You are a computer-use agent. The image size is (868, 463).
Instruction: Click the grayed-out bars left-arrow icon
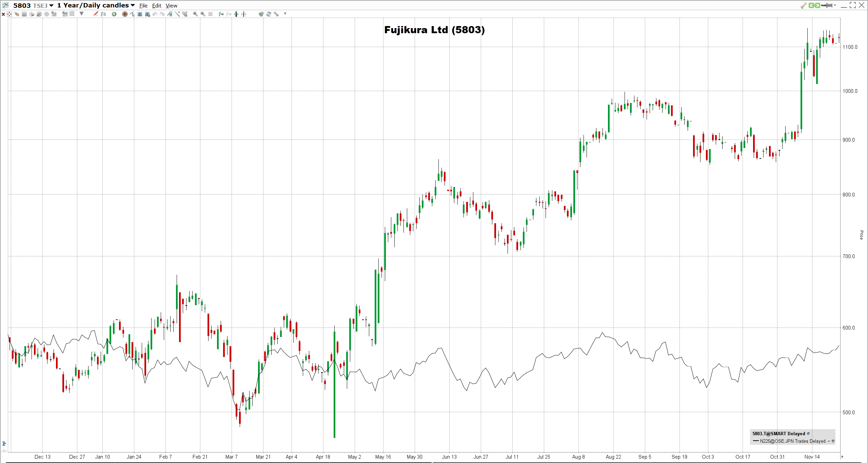click(229, 14)
